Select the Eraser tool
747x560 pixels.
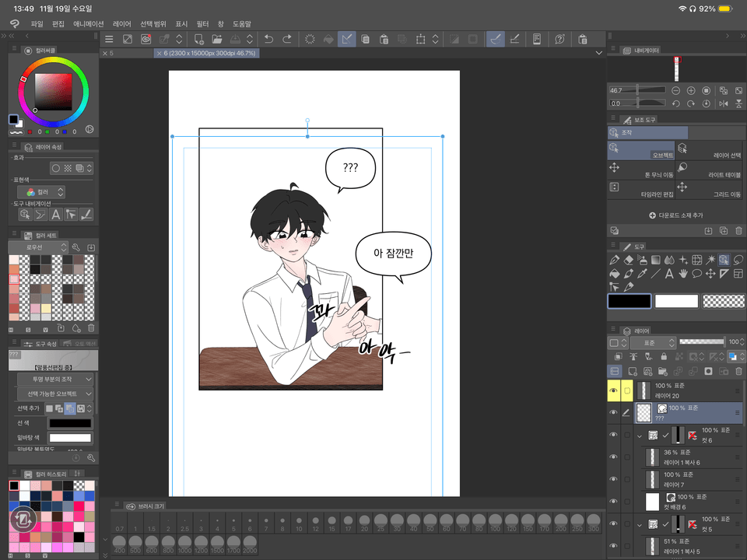[629, 260]
